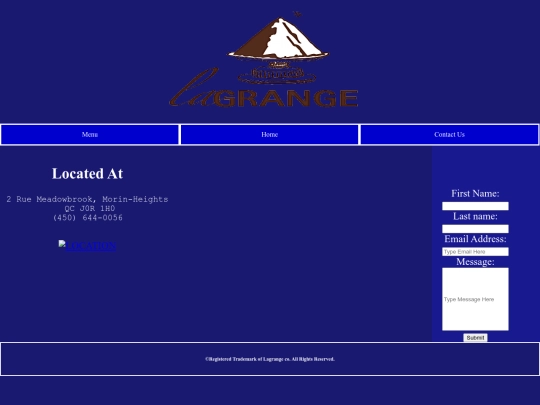This screenshot has width=540, height=405.
Task: Click the Lagrange mountain logo
Action: pos(264,59)
